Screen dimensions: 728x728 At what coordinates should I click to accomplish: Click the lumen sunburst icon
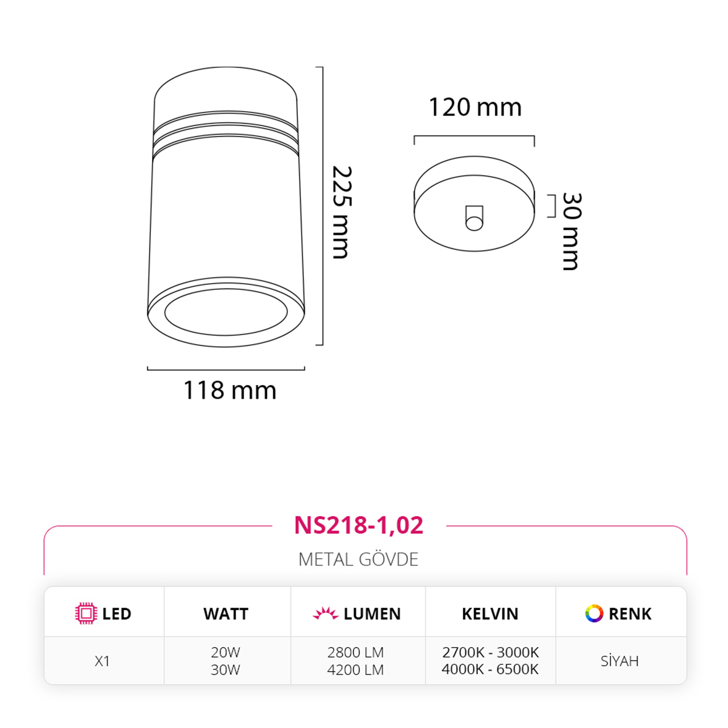tap(325, 613)
